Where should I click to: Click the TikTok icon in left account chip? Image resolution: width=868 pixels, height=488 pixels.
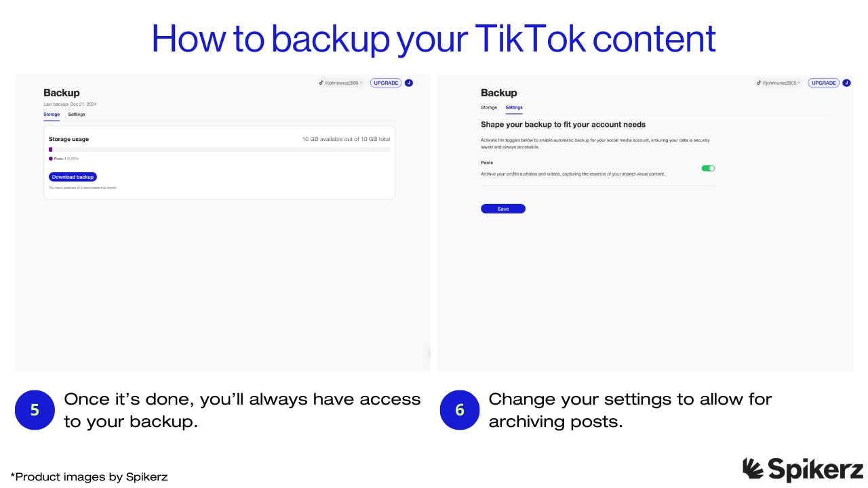click(x=321, y=83)
